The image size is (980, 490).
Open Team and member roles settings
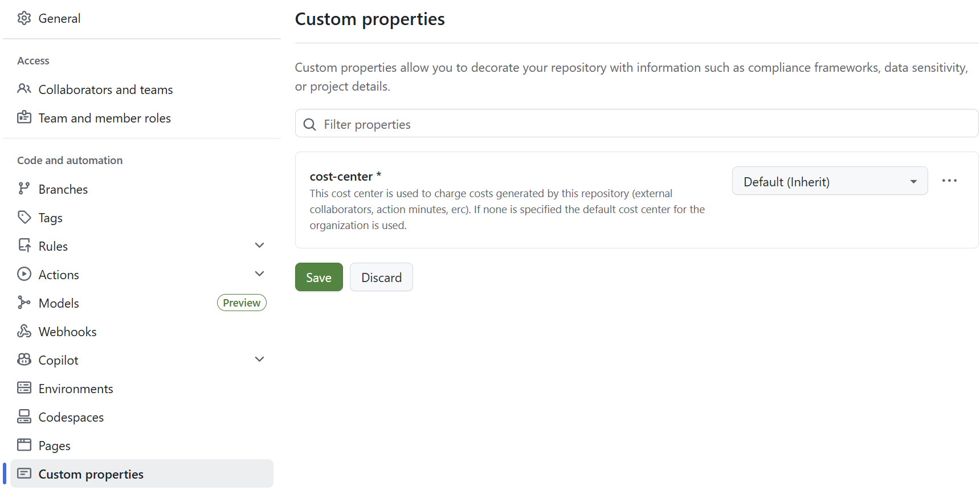pos(104,118)
